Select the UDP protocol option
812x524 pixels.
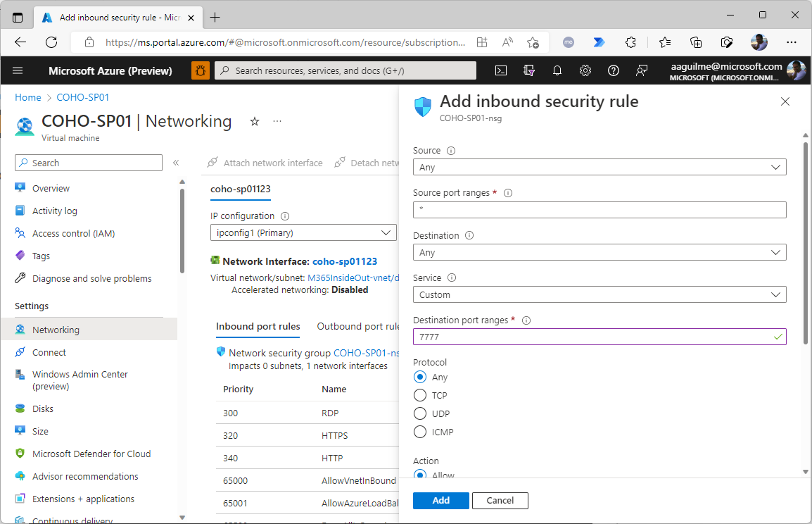(x=420, y=413)
